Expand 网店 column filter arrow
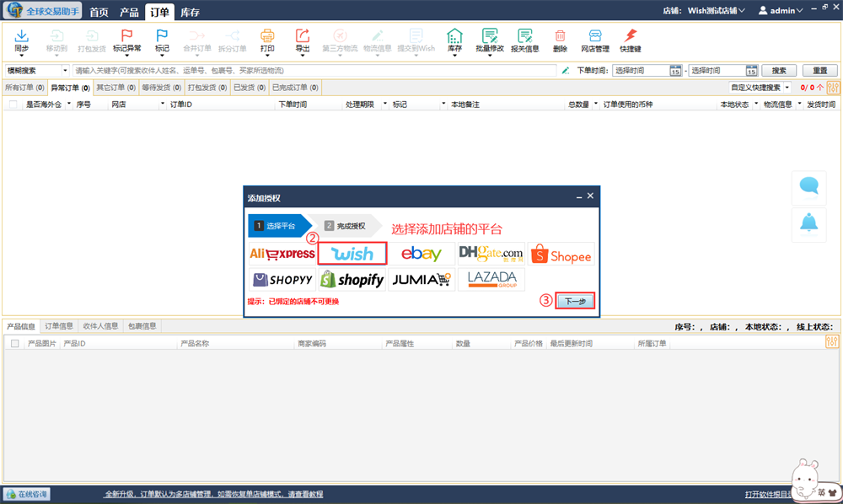The width and height of the screenshot is (843, 504). coord(163,104)
